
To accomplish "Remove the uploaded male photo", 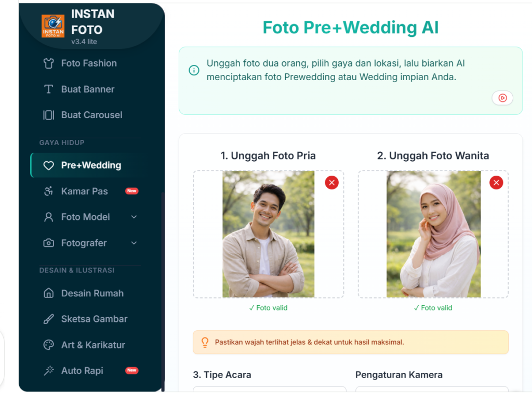I will [x=331, y=183].
